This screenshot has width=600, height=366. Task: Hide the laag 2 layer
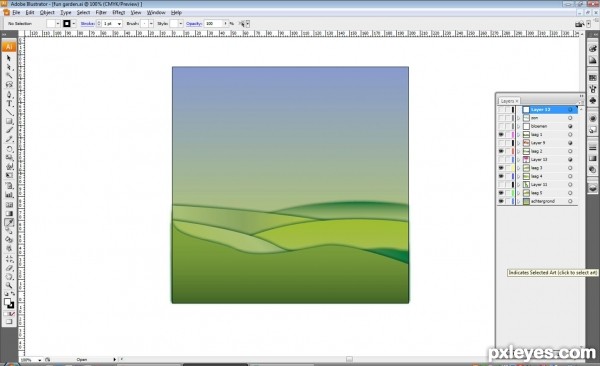[501, 151]
